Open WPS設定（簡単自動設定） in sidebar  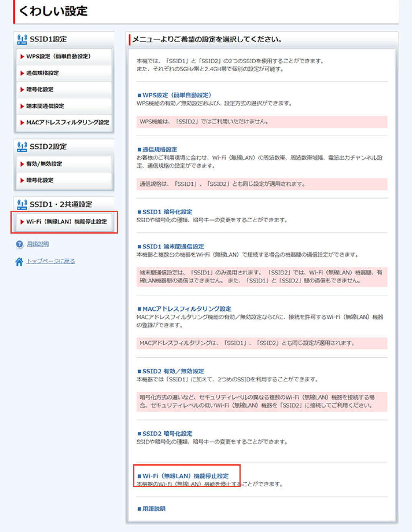point(64,57)
